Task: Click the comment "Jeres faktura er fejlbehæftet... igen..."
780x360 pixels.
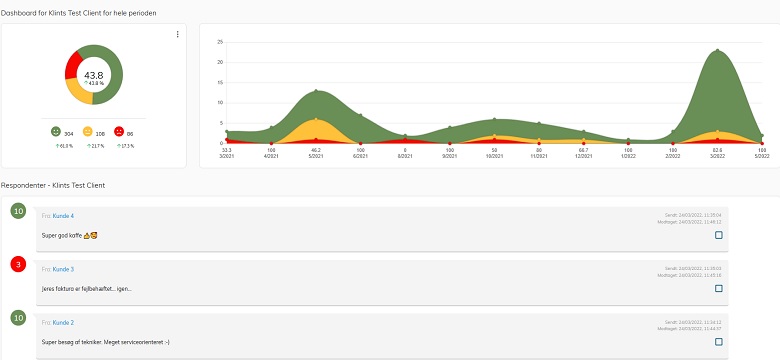Action: click(x=87, y=288)
